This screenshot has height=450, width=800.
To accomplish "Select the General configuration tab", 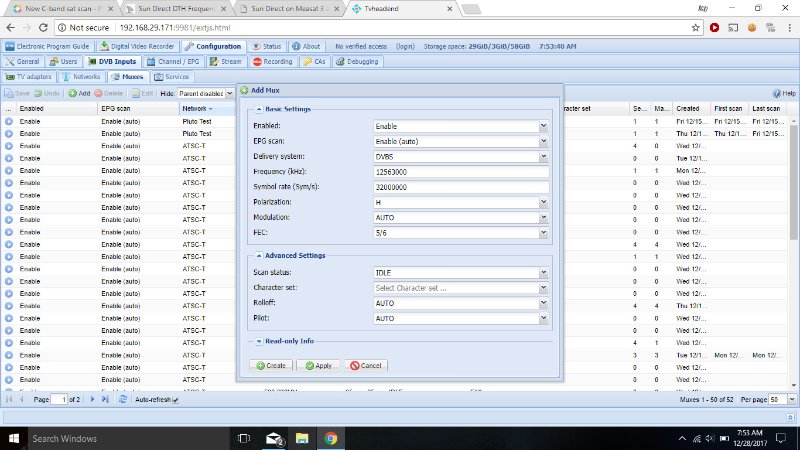I will pyautogui.click(x=22, y=62).
